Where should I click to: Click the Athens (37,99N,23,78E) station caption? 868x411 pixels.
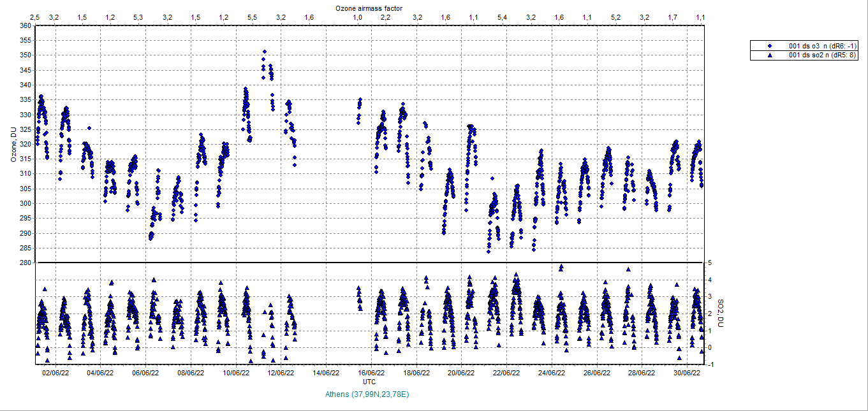point(367,394)
